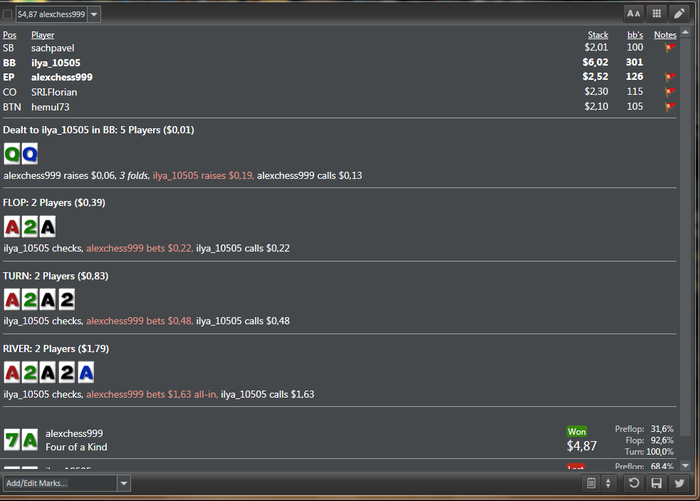Click the replay hand refresh icon
700x501 pixels.
click(633, 483)
